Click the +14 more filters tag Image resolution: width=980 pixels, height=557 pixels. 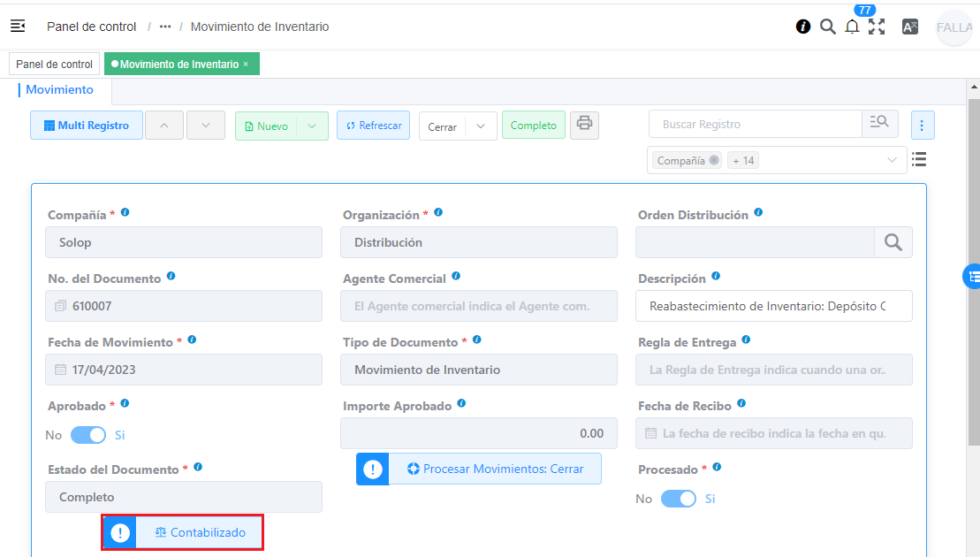pyautogui.click(x=743, y=160)
